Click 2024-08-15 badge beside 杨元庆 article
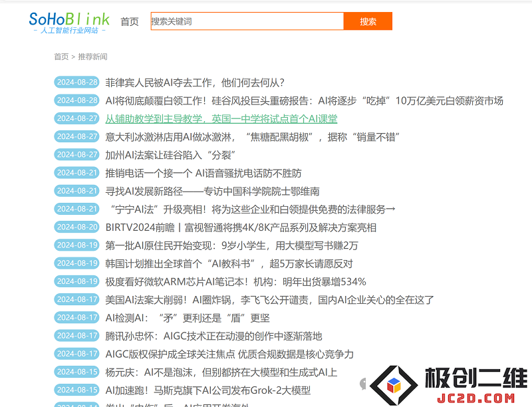Screen dimensions: 532x407 click(76, 372)
